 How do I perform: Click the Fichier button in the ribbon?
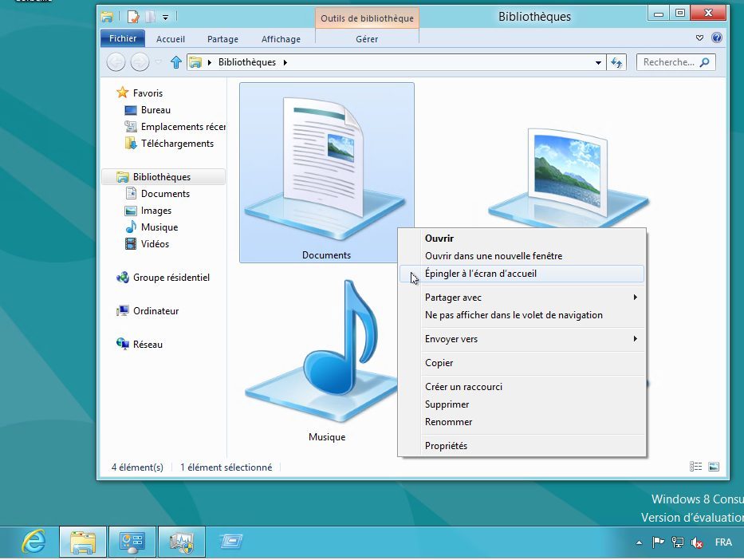[122, 38]
